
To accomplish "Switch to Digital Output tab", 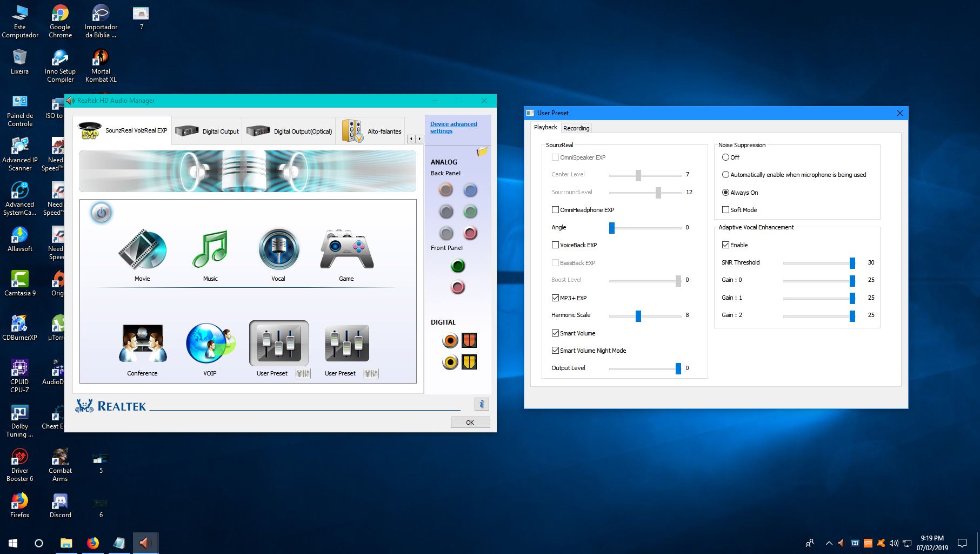I will click(206, 131).
